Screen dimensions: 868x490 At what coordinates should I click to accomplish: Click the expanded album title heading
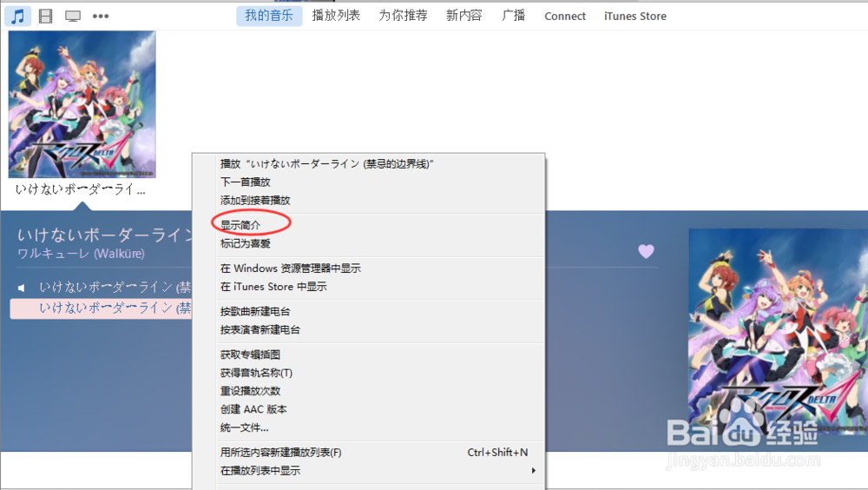tap(105, 235)
